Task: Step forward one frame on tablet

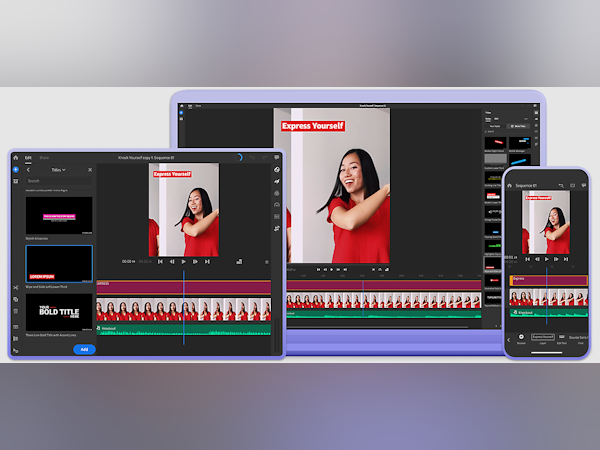Action: coord(195,262)
